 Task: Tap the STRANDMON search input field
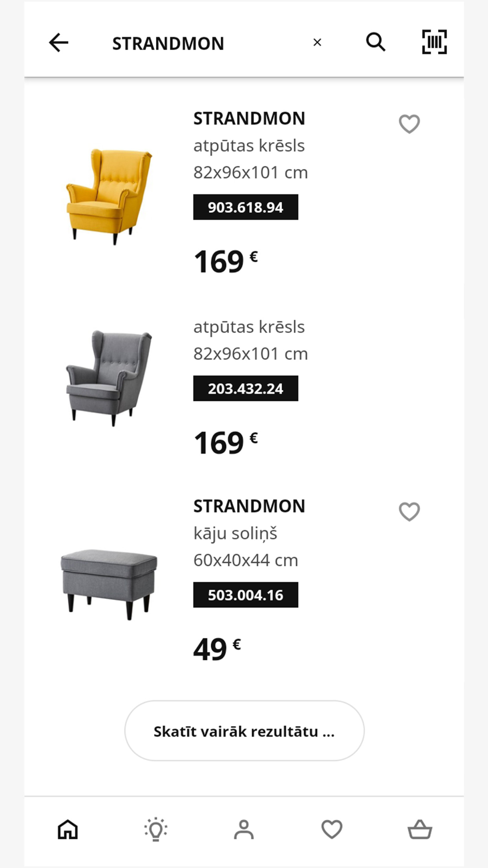(x=205, y=43)
